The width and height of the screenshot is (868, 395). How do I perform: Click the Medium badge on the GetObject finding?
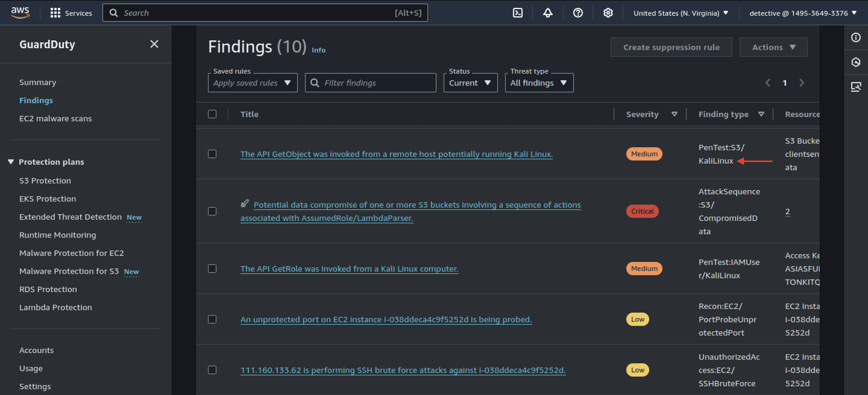click(x=644, y=154)
